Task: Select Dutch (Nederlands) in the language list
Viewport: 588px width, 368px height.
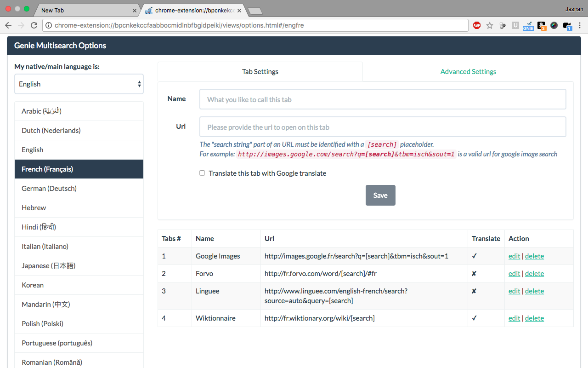Action: tap(79, 131)
